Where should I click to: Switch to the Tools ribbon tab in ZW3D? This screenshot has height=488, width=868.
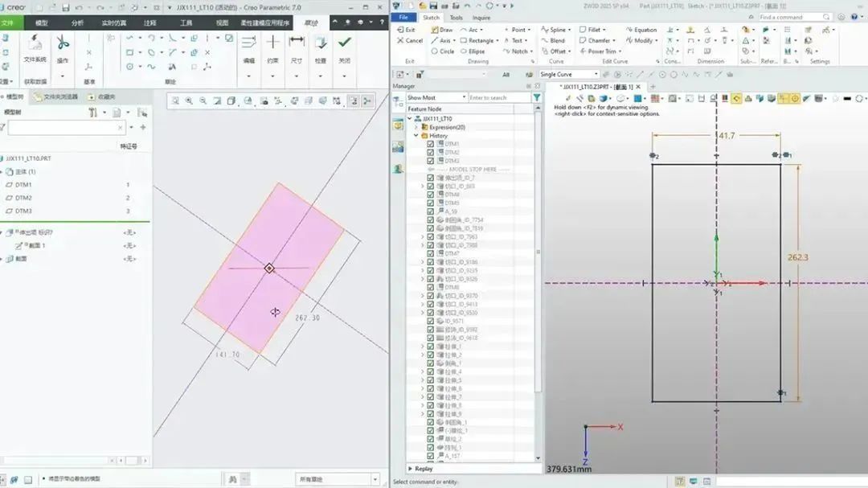click(456, 17)
